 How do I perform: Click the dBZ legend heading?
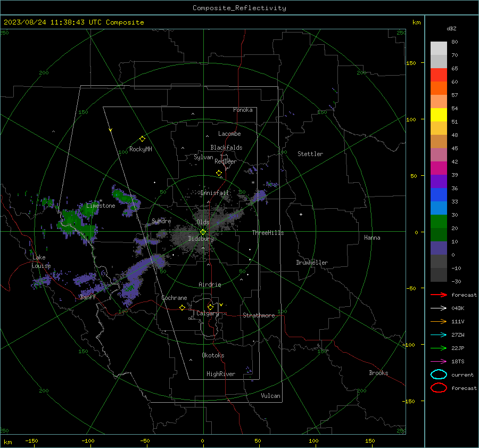click(451, 28)
